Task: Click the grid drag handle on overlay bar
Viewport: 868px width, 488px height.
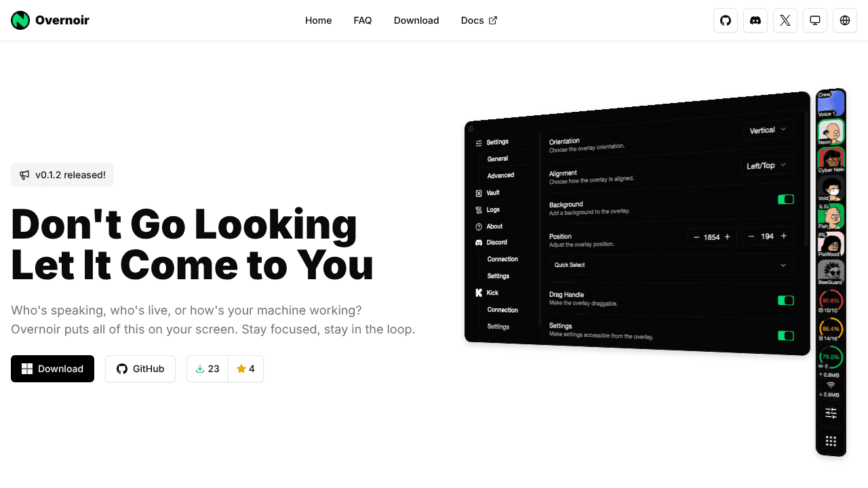Action: (x=831, y=442)
